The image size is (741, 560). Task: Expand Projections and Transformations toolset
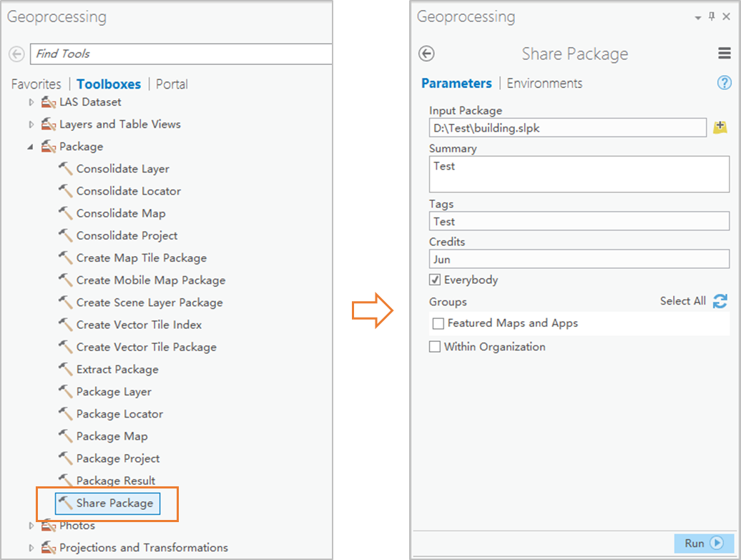pyautogui.click(x=31, y=548)
